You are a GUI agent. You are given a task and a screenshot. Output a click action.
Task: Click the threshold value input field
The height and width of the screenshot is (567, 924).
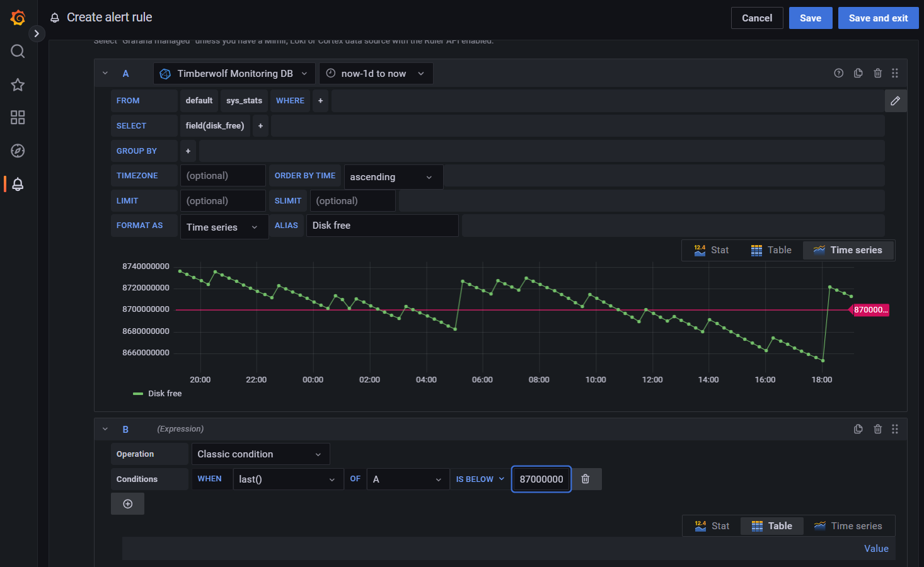point(541,479)
